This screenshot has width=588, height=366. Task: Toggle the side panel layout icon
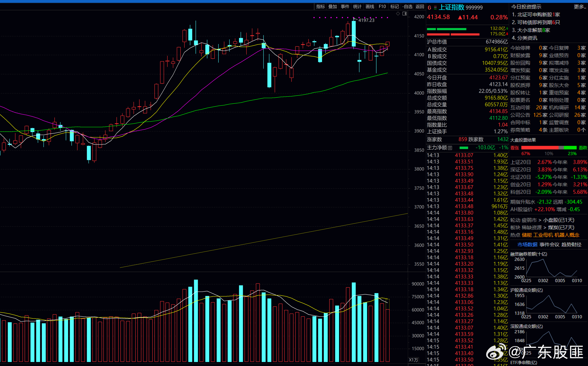point(405,13)
